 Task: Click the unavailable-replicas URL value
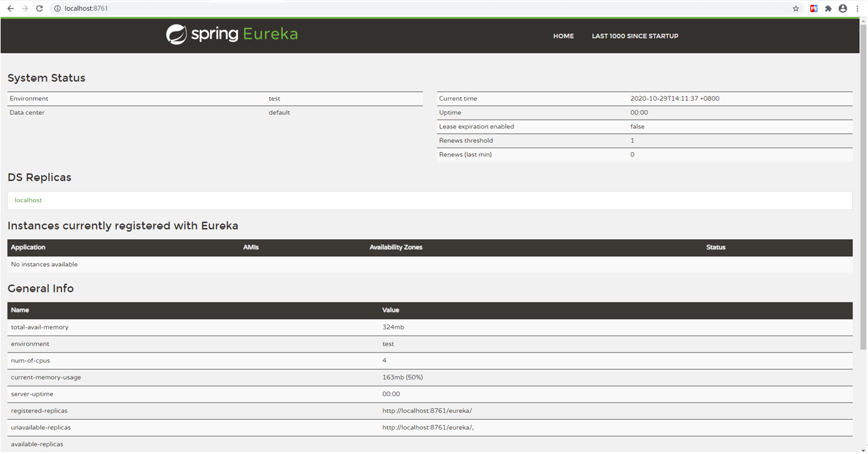click(428, 428)
